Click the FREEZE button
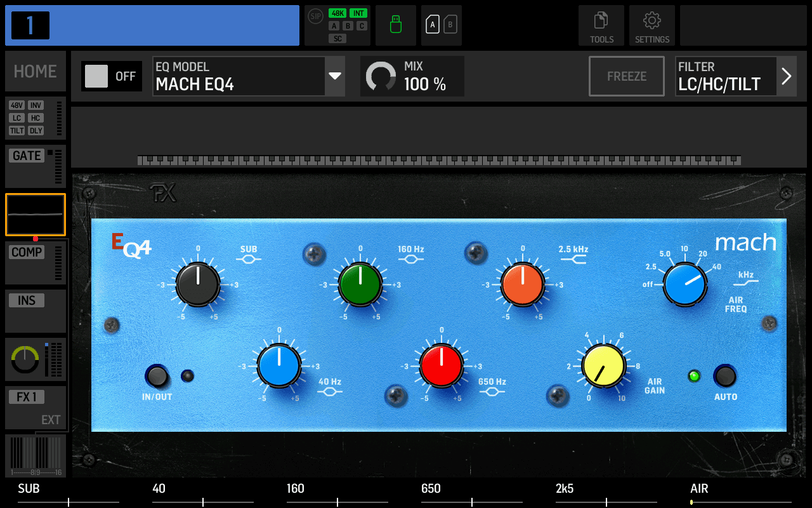The height and width of the screenshot is (508, 812). (627, 76)
